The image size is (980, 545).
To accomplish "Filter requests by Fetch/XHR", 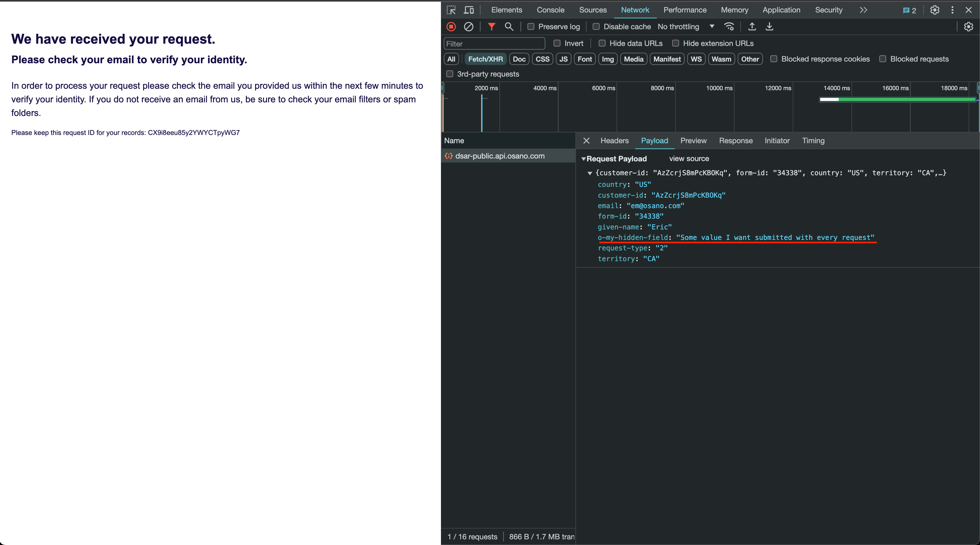I will click(x=485, y=59).
